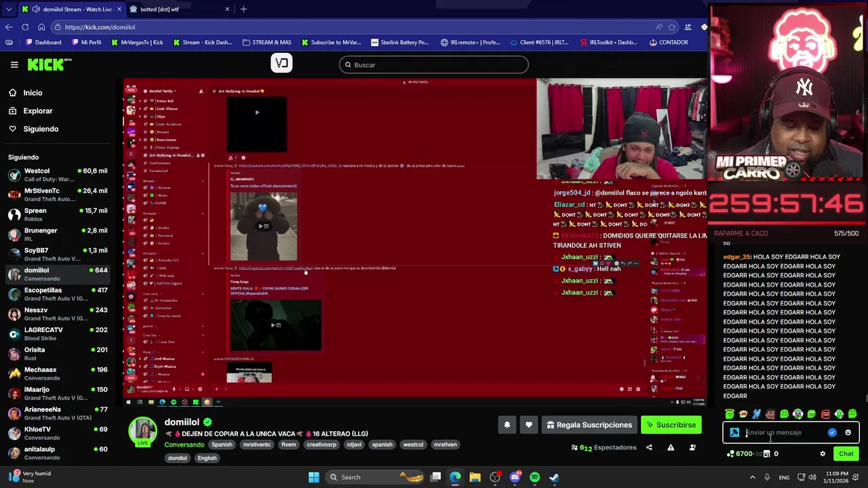Screen dimensions: 868x488
Task: Open Windows Start menu
Action: (314, 477)
